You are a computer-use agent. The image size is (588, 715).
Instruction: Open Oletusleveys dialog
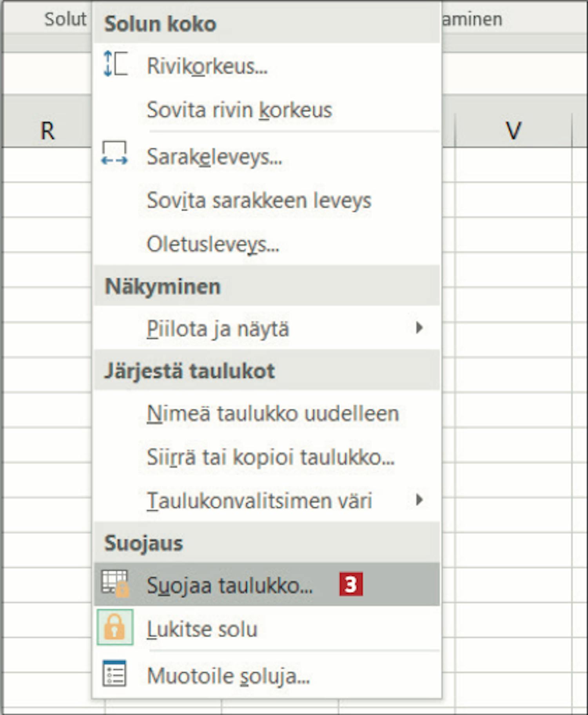(267, 244)
